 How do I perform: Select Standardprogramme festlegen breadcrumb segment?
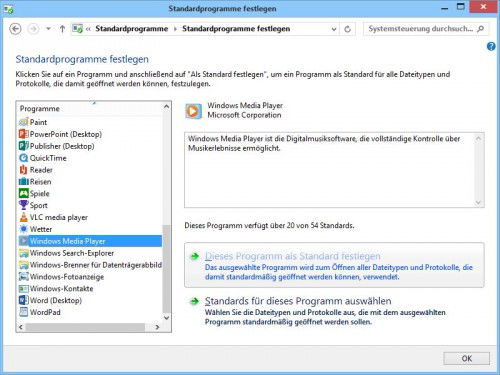236,29
